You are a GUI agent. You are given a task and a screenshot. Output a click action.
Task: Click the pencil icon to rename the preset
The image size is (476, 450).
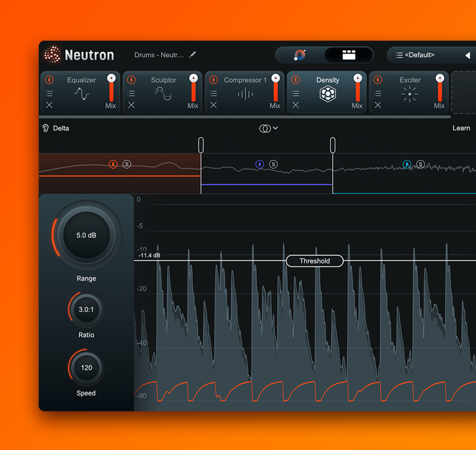point(192,55)
